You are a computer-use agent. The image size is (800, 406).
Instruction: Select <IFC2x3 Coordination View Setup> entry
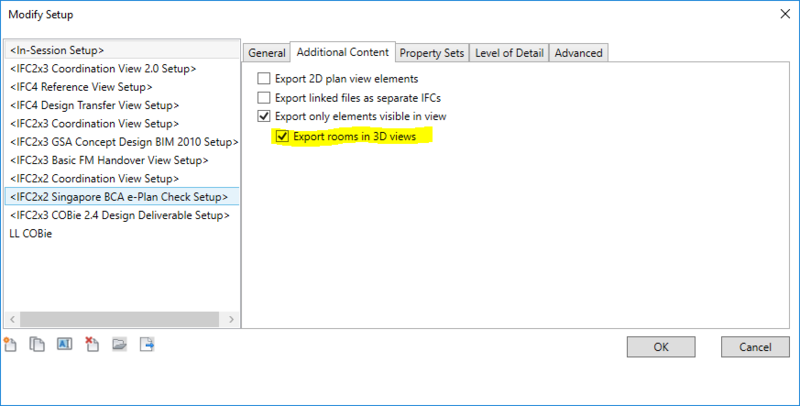point(122,123)
